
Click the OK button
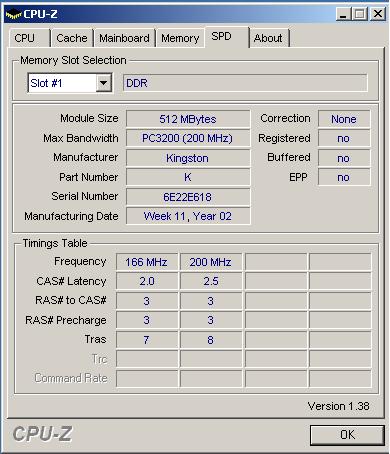(347, 435)
